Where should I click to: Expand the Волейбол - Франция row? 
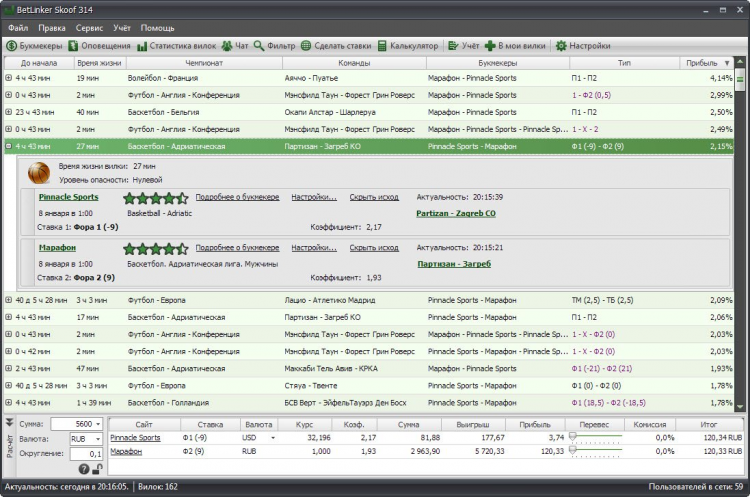pos(8,77)
